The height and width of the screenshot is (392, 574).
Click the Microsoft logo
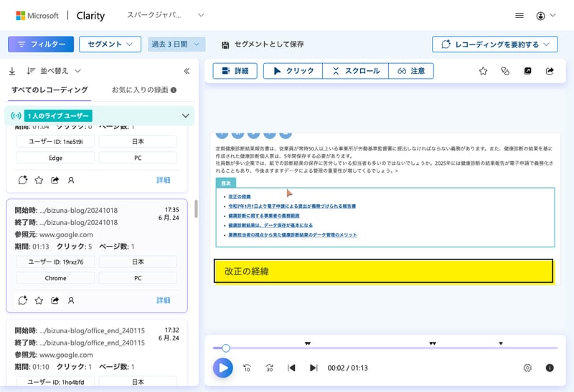(37, 15)
